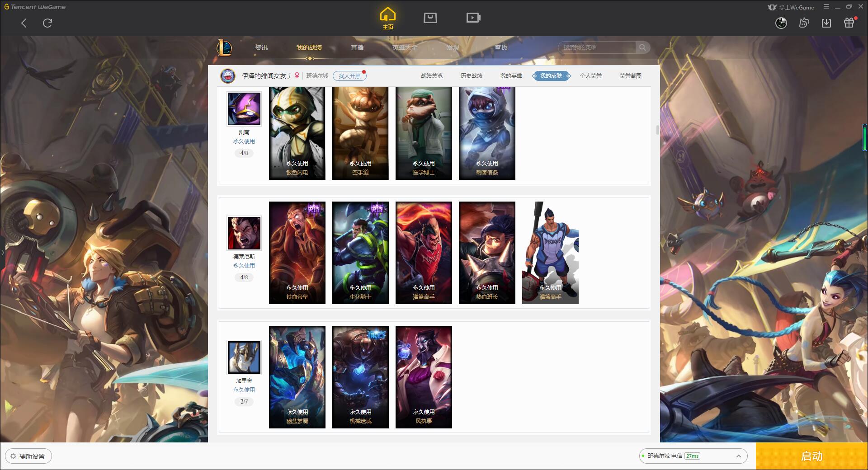Switch to the 英雄大全 tab
The width and height of the screenshot is (868, 470).
tap(405, 47)
